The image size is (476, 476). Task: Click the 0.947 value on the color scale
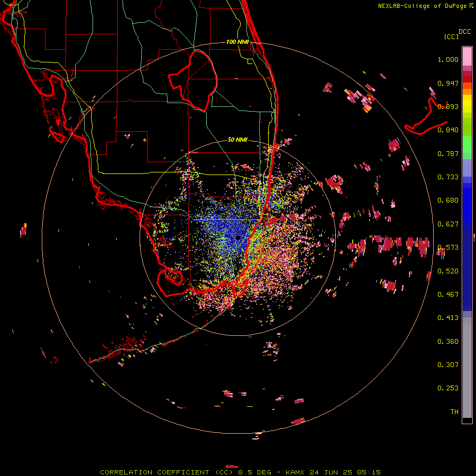(x=448, y=83)
